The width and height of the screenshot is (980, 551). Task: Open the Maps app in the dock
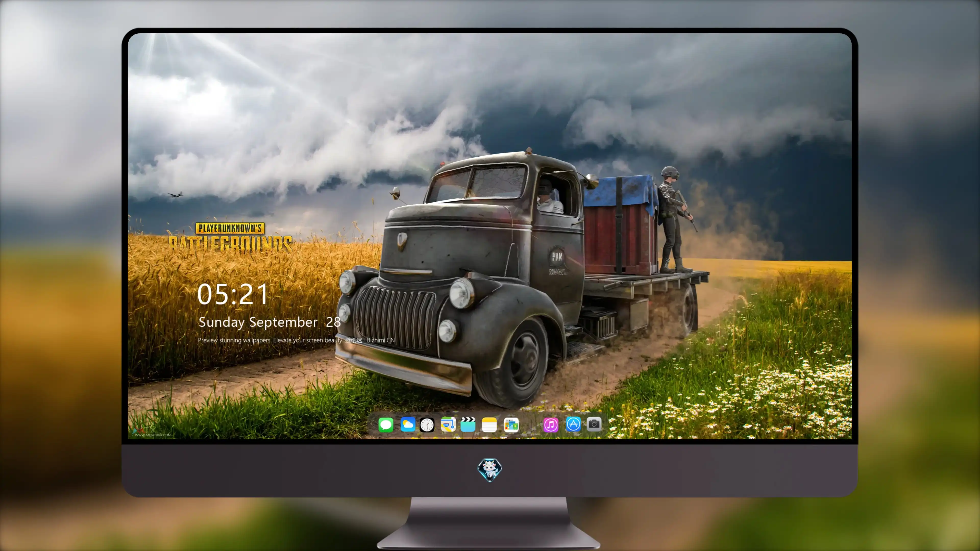tap(448, 424)
